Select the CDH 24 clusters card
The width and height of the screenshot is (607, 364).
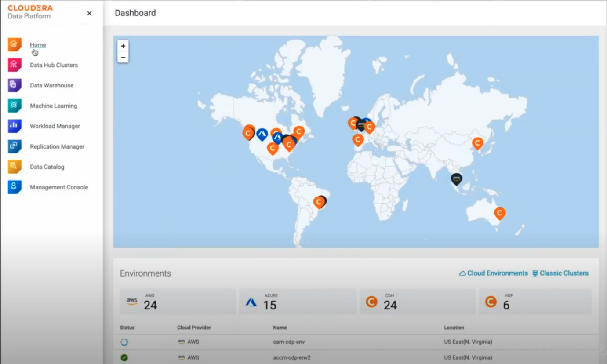pos(418,302)
